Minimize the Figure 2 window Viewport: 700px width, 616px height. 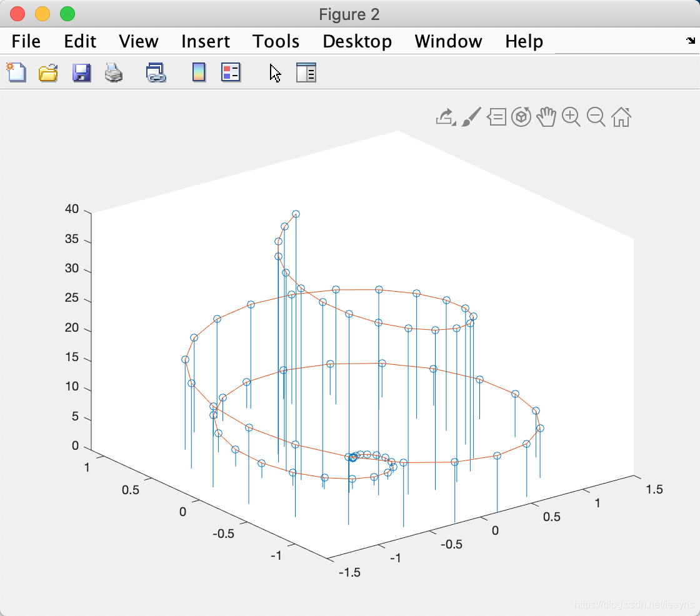point(42,14)
